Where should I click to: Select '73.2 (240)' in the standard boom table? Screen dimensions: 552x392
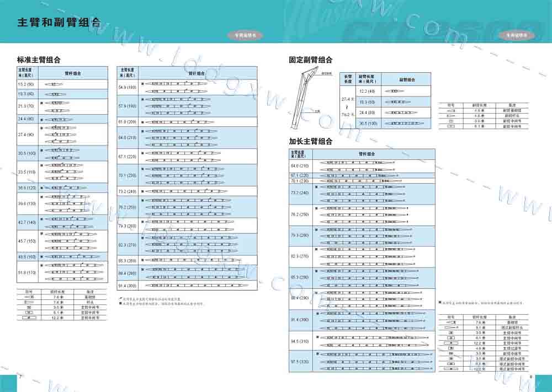tap(128, 192)
